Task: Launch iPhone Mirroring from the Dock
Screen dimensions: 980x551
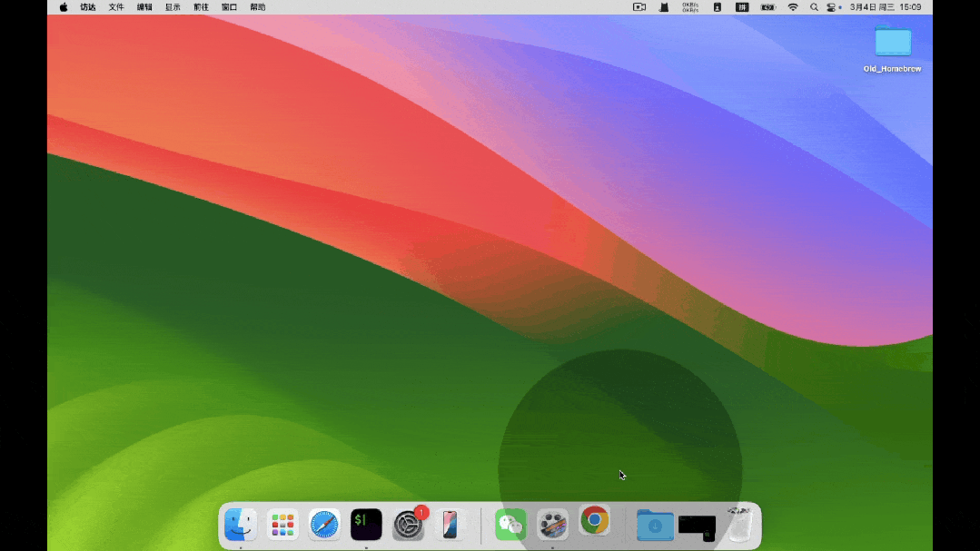Action: pyautogui.click(x=450, y=524)
